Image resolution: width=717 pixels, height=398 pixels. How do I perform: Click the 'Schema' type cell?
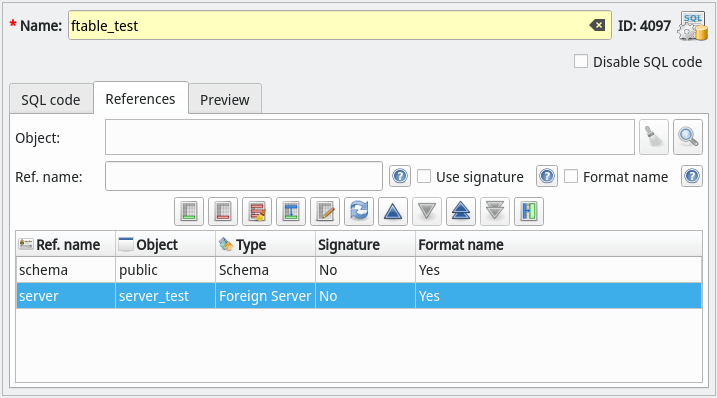pos(265,270)
